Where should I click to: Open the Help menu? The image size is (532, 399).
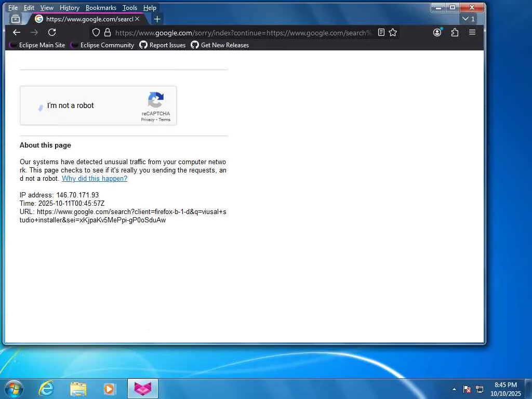[150, 8]
